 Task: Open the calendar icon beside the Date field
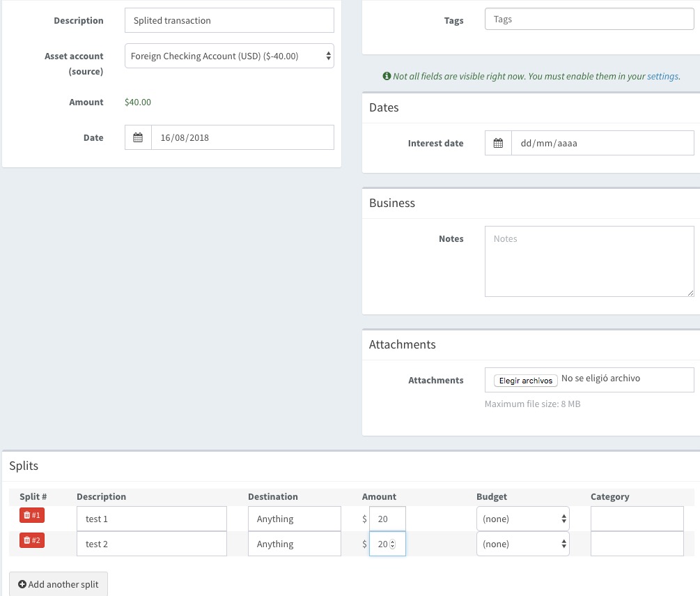tap(137, 137)
